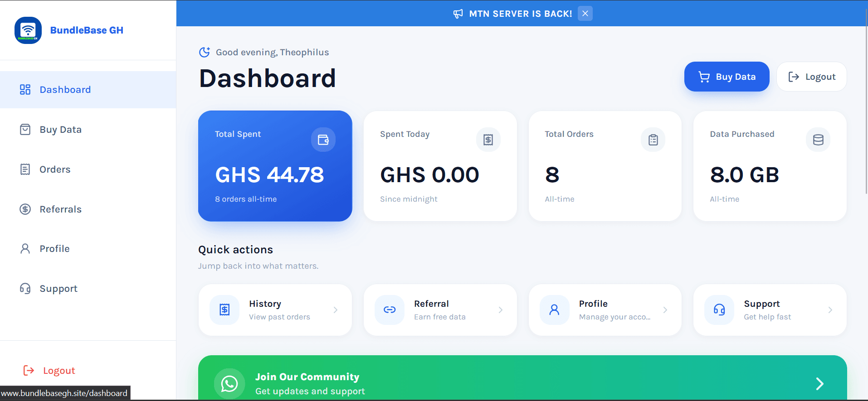
Task: Click the Dashboard page title
Action: (268, 78)
